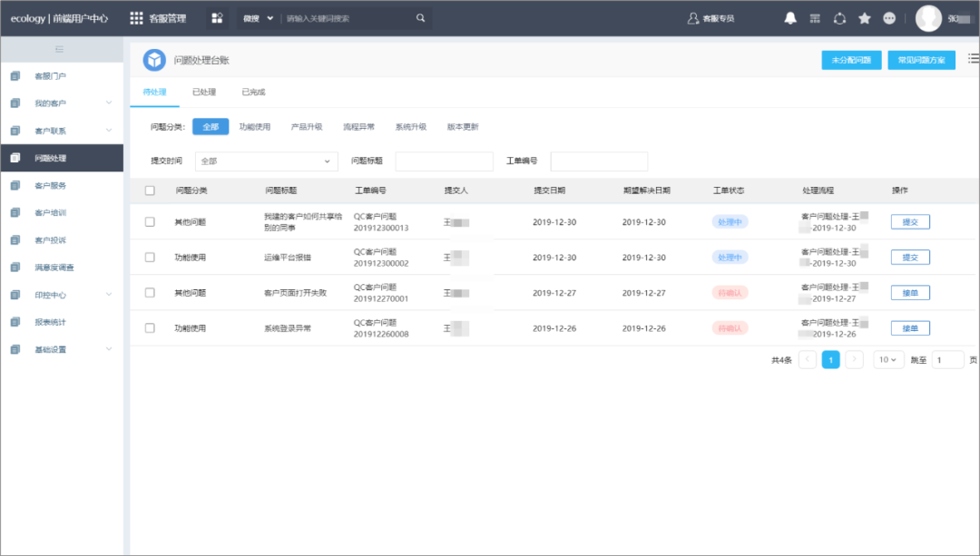Filter by 产品升级 category
Viewport: 980px width, 556px height.
click(307, 127)
